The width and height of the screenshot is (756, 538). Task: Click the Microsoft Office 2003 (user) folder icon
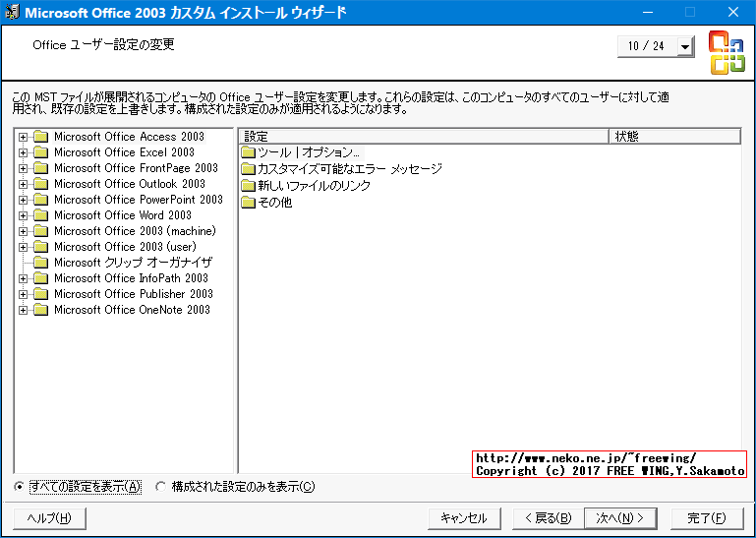click(x=41, y=247)
